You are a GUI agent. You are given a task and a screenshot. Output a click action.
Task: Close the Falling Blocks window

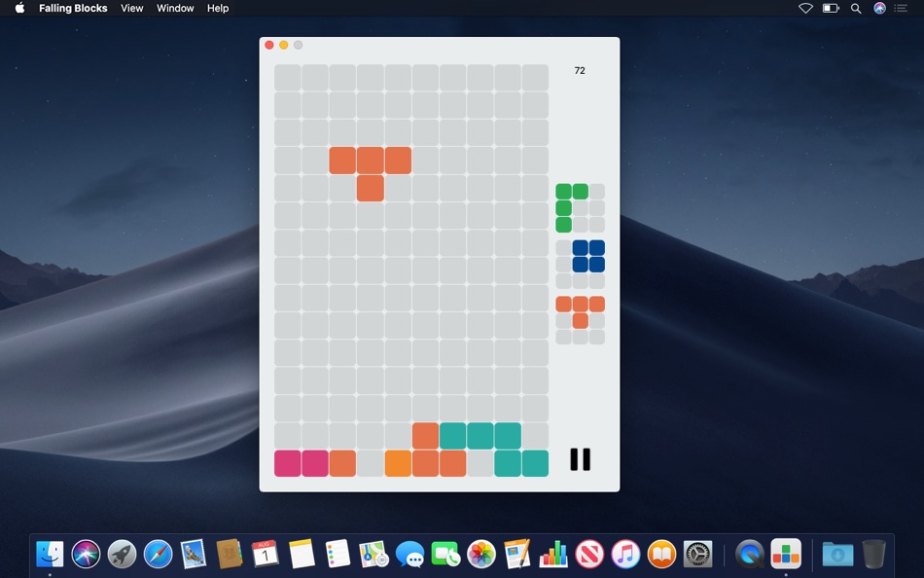coord(269,45)
